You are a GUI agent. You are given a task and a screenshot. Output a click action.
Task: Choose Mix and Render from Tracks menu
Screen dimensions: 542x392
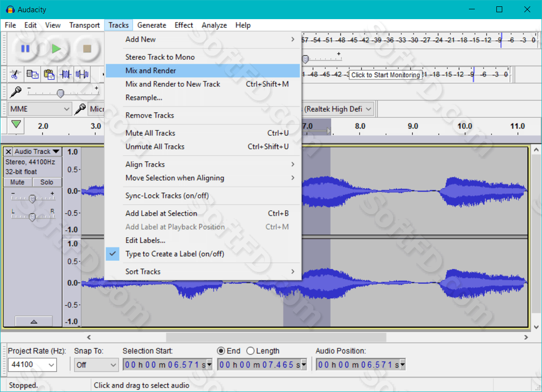pyautogui.click(x=203, y=71)
